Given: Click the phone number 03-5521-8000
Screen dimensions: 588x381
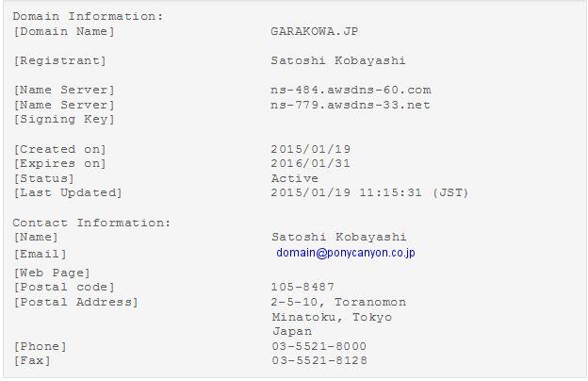Looking at the screenshot, I should (319, 346).
